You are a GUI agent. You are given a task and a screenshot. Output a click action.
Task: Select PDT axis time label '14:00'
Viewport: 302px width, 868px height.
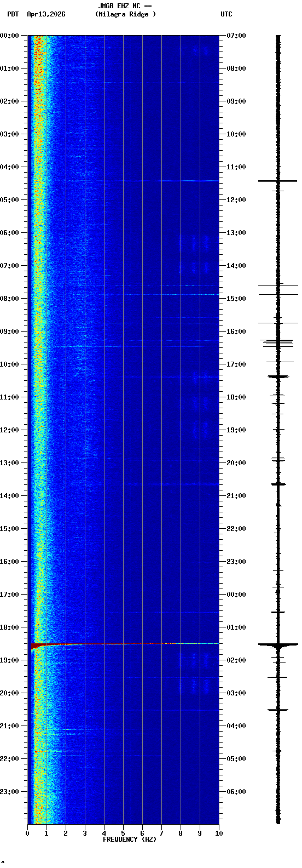coord(9,496)
